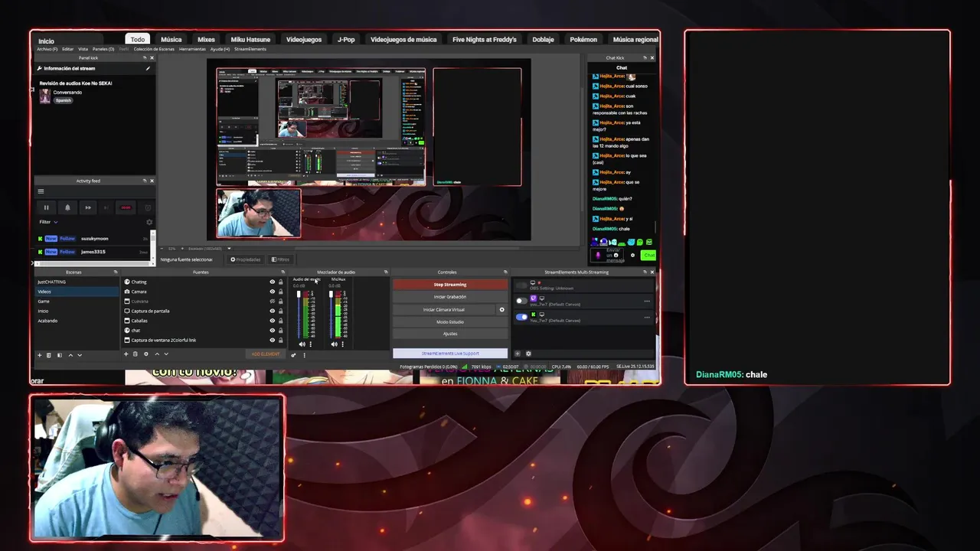Unlock the Chating source lock
980x551 pixels.
tap(280, 282)
